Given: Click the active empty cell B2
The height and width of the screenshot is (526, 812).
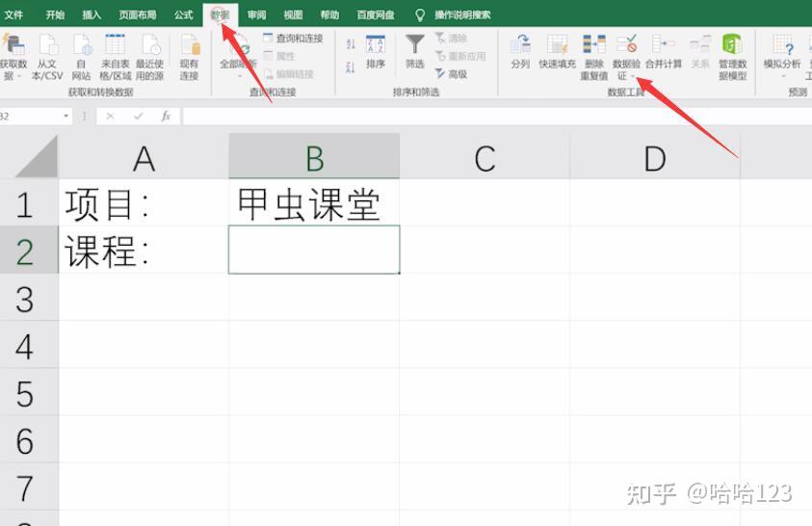Looking at the screenshot, I should (314, 250).
